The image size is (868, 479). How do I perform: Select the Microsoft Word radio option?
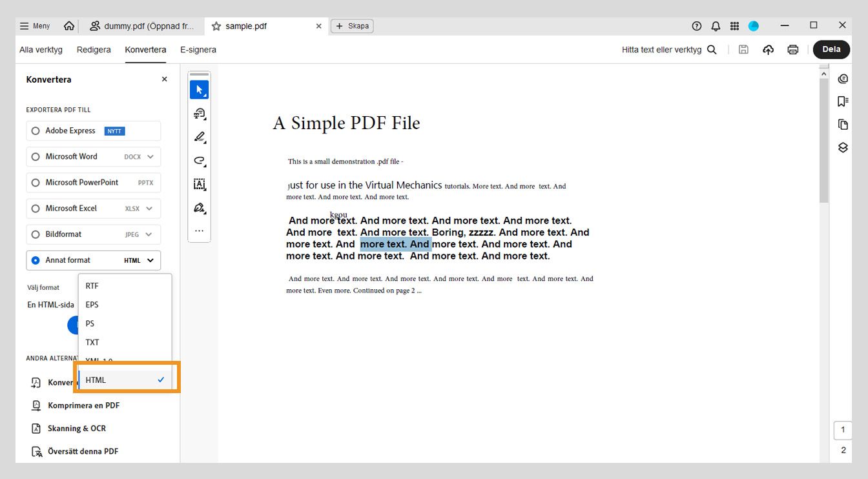click(36, 157)
